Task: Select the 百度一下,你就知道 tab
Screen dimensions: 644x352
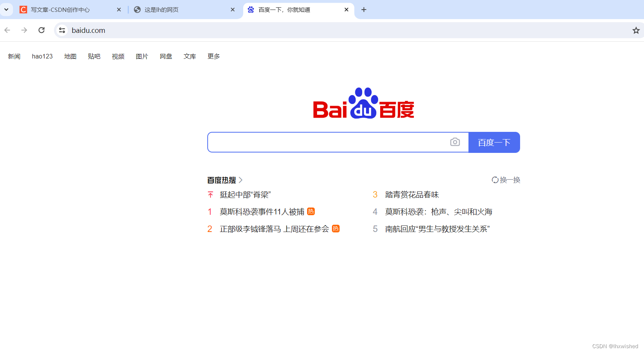Action: pyautogui.click(x=299, y=10)
